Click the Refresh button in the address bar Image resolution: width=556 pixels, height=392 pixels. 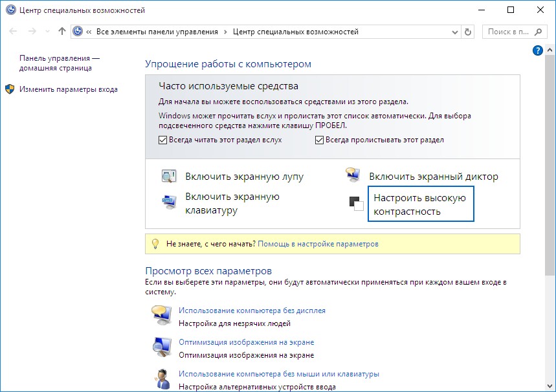pos(468,32)
